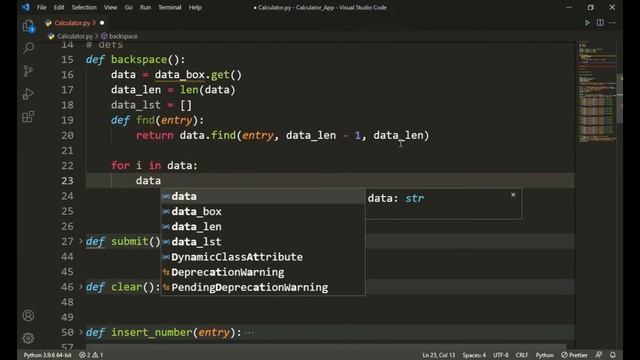Open the Terminal menu
The width and height of the screenshot is (640, 360).
point(169,7)
